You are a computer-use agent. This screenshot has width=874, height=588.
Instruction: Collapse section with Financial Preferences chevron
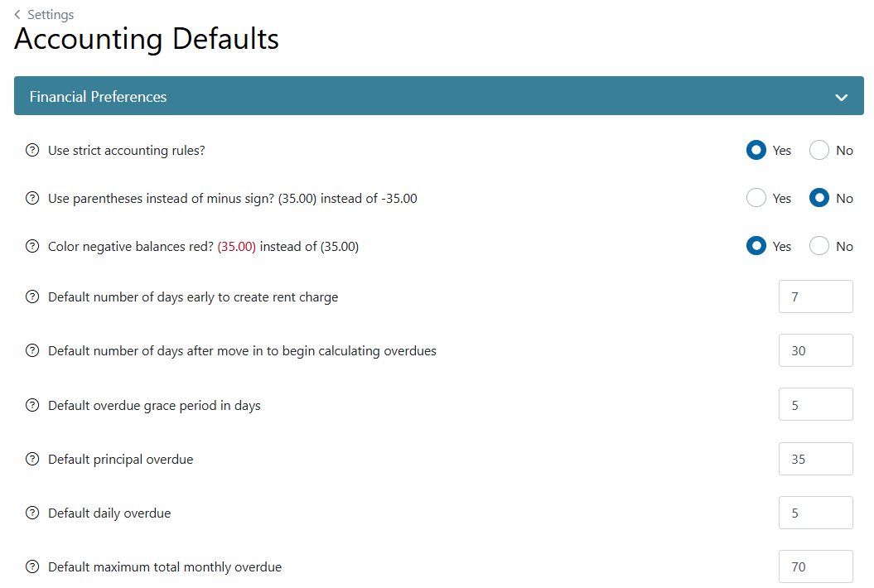[841, 97]
